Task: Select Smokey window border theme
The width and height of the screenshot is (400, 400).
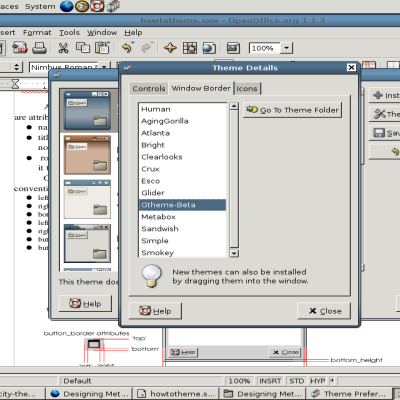Action: [182, 252]
